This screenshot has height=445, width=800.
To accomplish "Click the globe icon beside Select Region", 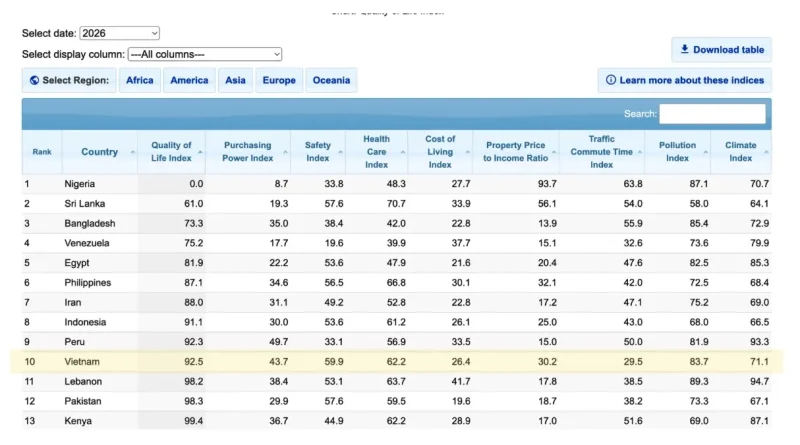I will (x=34, y=80).
